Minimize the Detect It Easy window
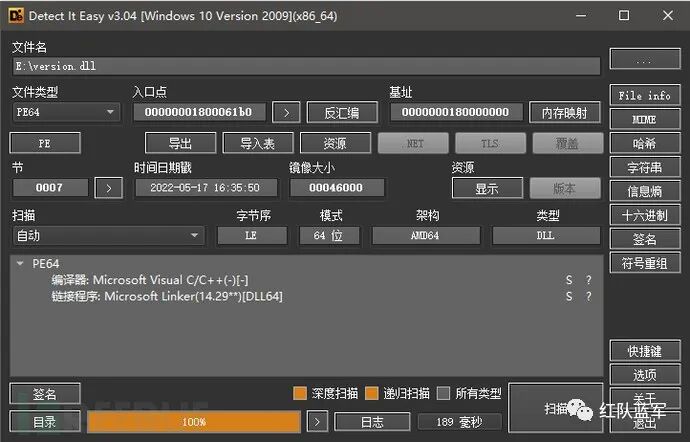This screenshot has height=442, width=690. click(x=581, y=16)
